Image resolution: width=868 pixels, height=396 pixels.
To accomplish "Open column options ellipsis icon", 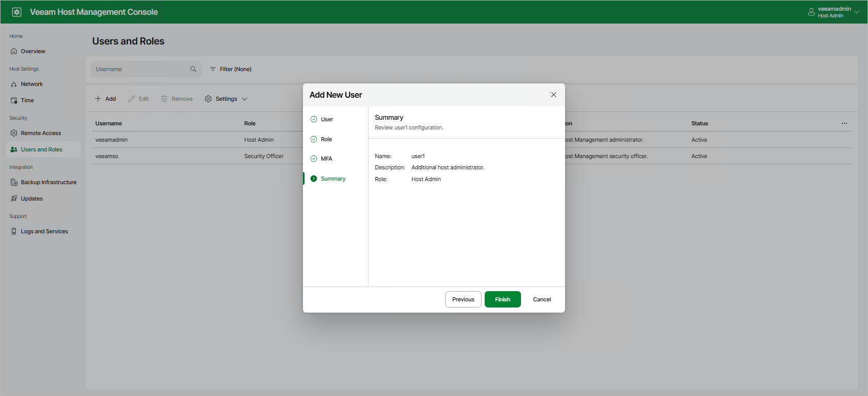I will (844, 123).
